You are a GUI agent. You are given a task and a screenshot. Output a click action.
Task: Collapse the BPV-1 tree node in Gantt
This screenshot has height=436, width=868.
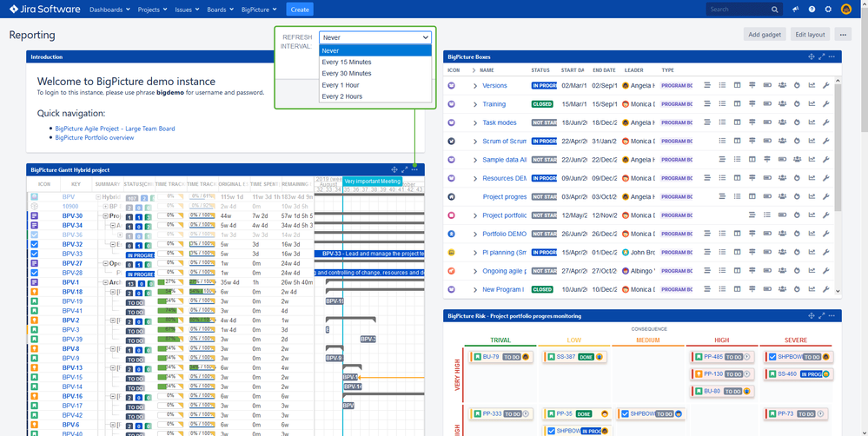(105, 282)
